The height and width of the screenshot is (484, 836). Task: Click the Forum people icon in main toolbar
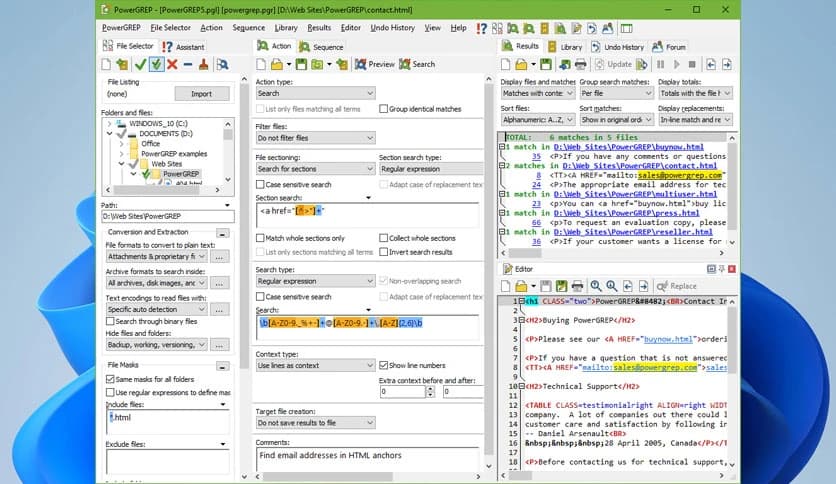[607, 28]
